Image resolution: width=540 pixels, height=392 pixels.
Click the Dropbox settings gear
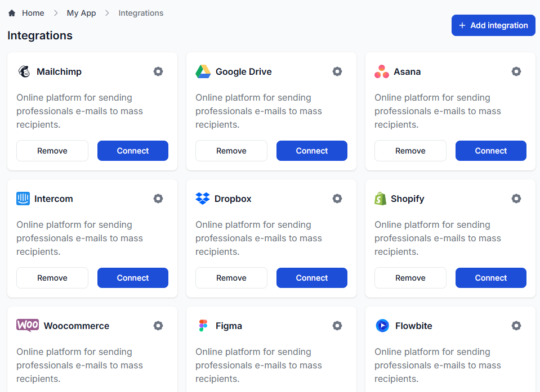(x=337, y=199)
